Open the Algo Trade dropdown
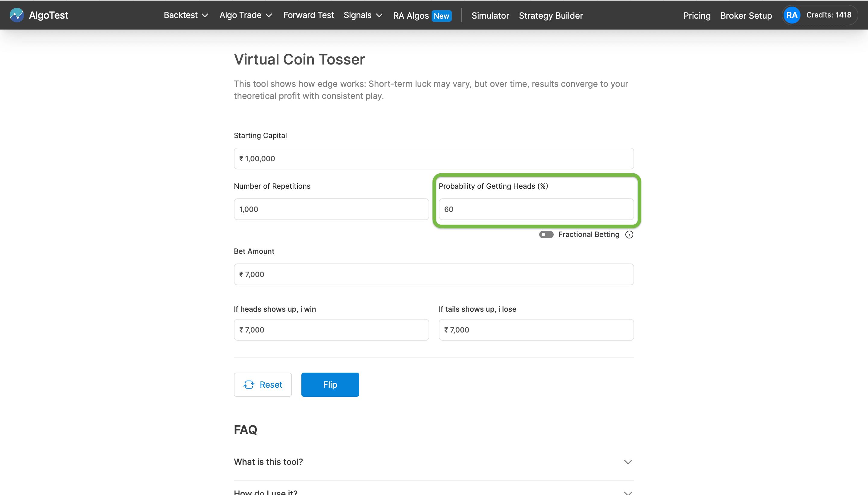Viewport: 868px width, 495px height. point(245,15)
